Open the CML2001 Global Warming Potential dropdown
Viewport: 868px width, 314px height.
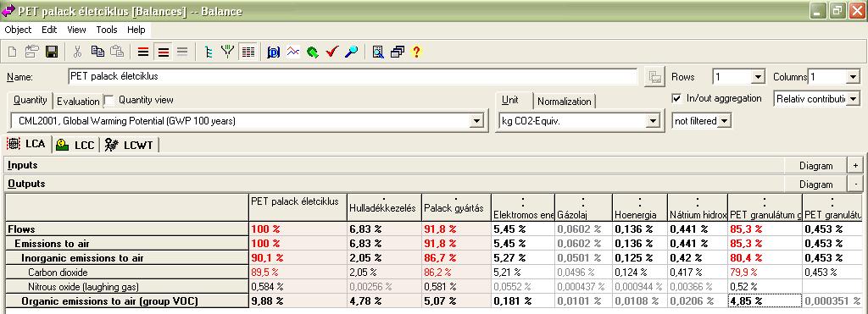(476, 120)
